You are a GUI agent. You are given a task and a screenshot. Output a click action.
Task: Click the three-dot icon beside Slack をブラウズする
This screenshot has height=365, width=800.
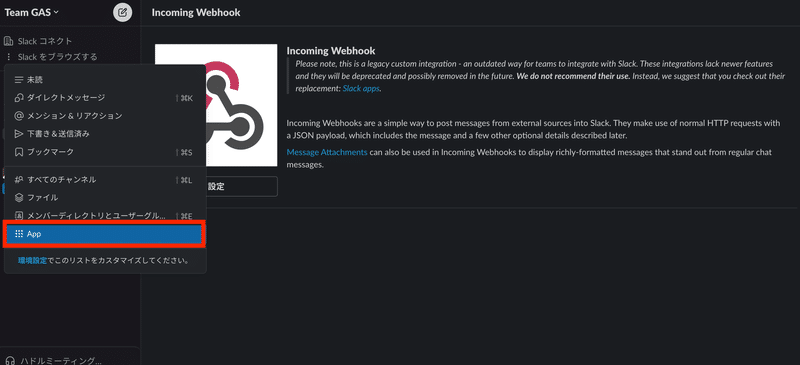(x=8, y=57)
